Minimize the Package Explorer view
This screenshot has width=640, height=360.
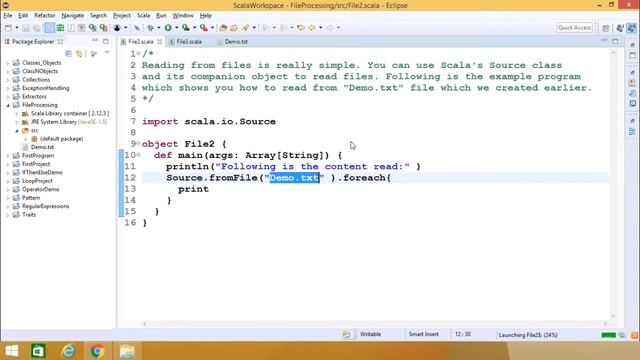click(95, 41)
